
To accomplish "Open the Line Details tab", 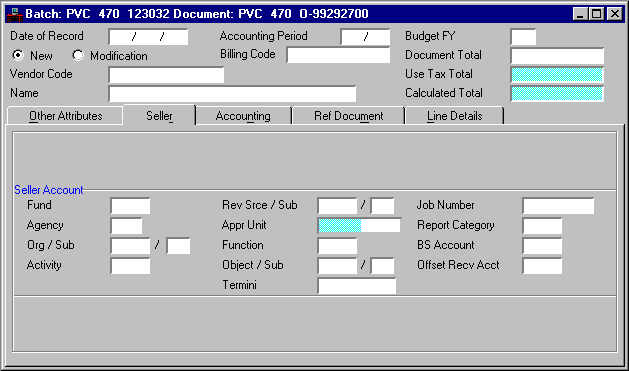I will [455, 116].
